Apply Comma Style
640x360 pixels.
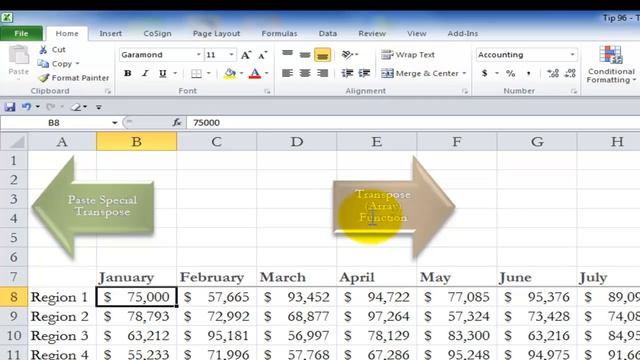[529, 73]
